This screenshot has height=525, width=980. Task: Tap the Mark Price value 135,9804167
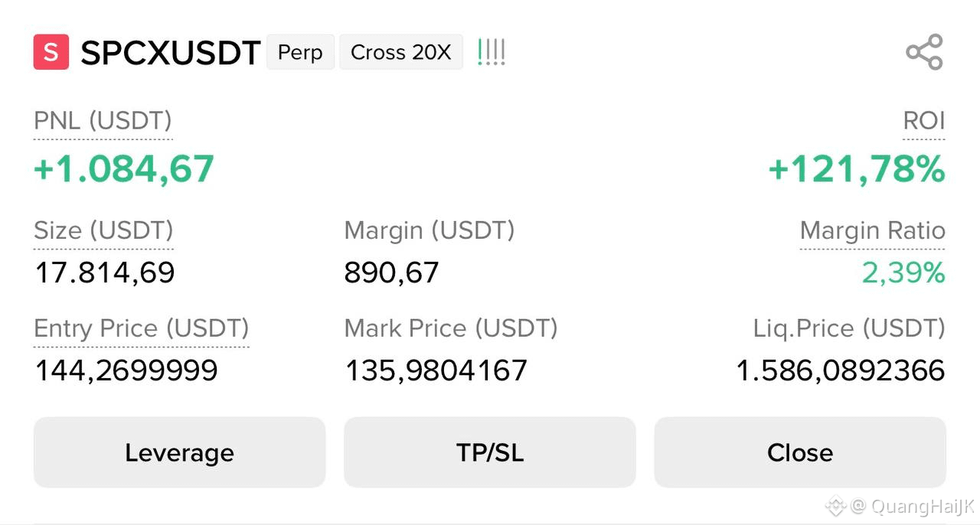point(436,370)
